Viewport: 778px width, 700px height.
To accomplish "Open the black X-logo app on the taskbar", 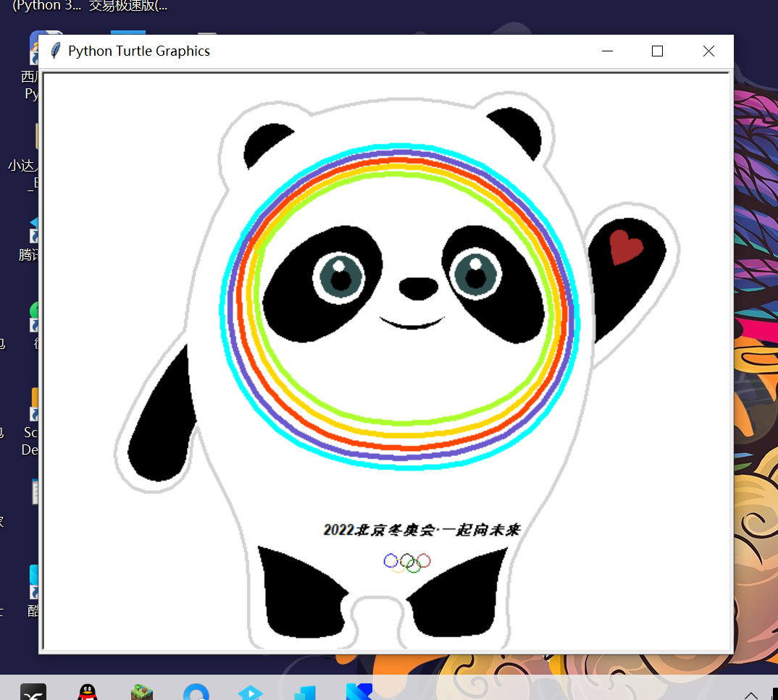I will (33, 691).
